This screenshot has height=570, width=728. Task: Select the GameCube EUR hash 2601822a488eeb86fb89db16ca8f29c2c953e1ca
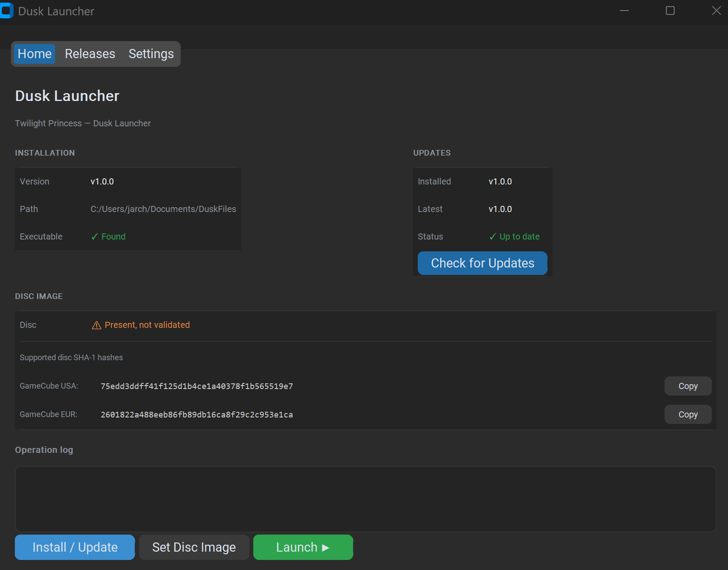[197, 415]
